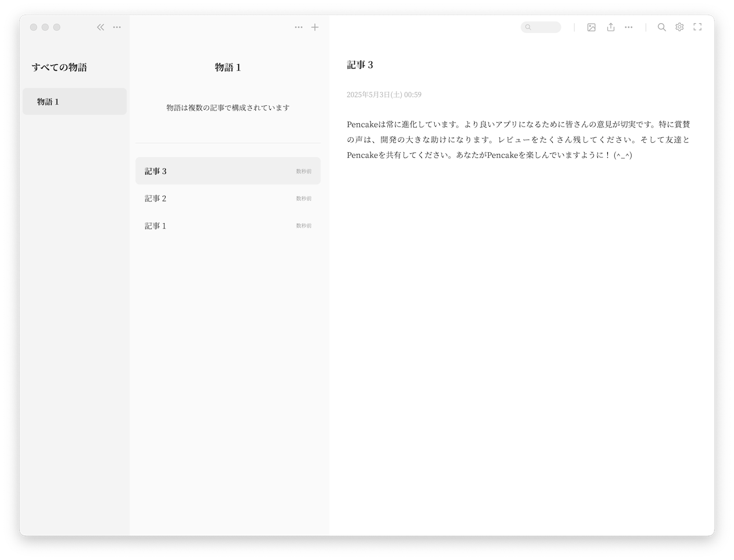
Task: Close the window with red traffic light
Action: [x=34, y=27]
